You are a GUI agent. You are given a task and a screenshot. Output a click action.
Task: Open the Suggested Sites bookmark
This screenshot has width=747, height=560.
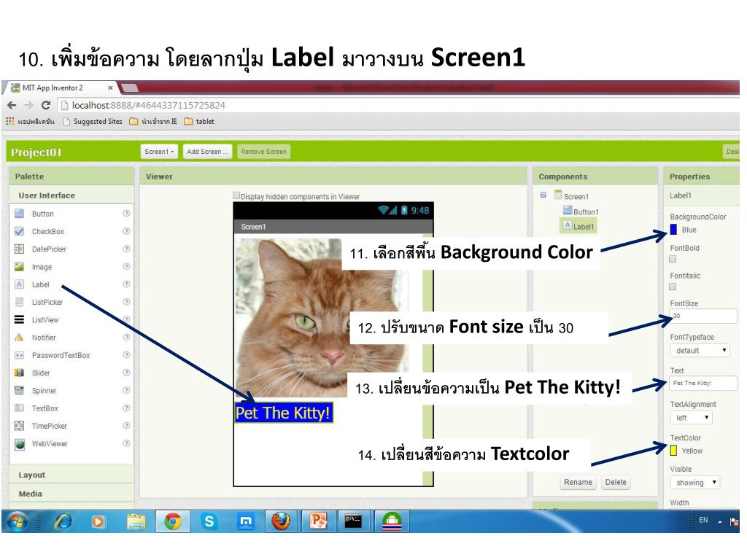click(x=93, y=122)
